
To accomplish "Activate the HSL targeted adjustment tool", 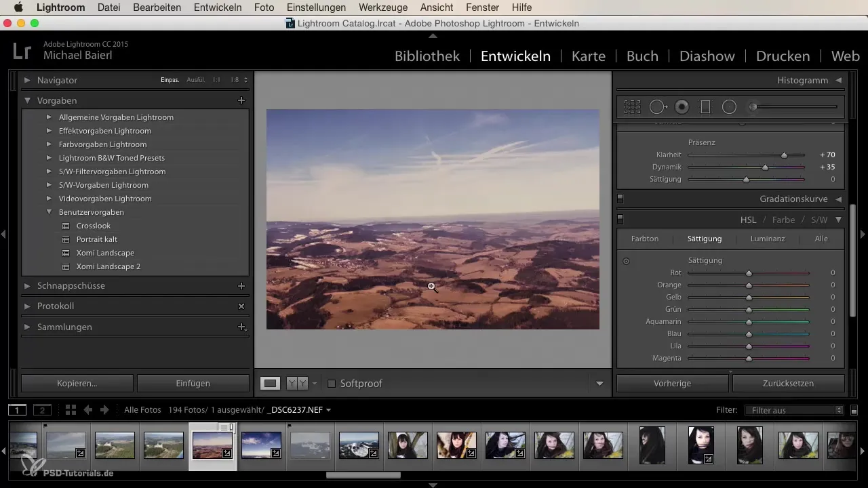I will (x=626, y=261).
